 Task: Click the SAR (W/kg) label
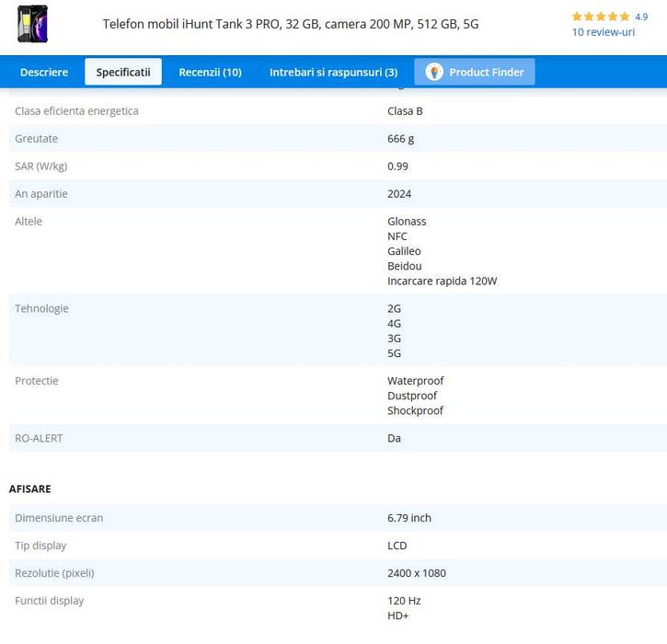pos(40,167)
